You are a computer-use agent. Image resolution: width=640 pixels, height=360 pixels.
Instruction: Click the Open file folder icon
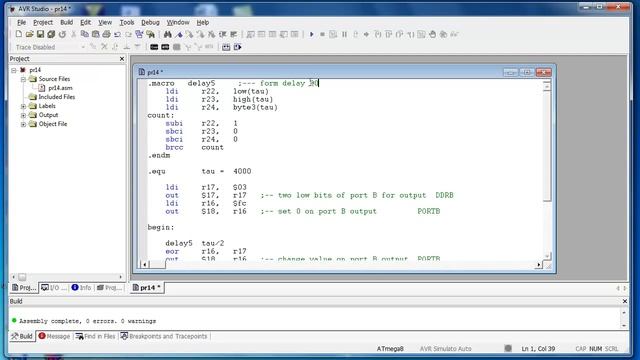coord(29,35)
